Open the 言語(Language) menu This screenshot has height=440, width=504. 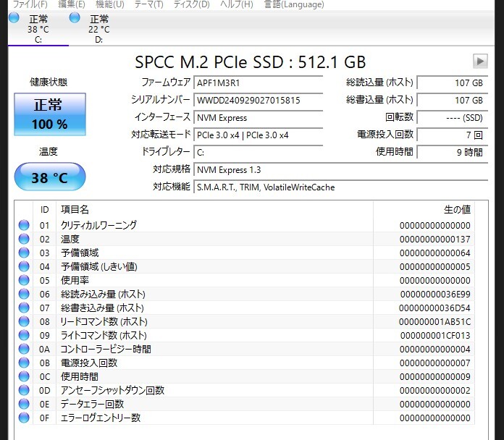point(294,4)
